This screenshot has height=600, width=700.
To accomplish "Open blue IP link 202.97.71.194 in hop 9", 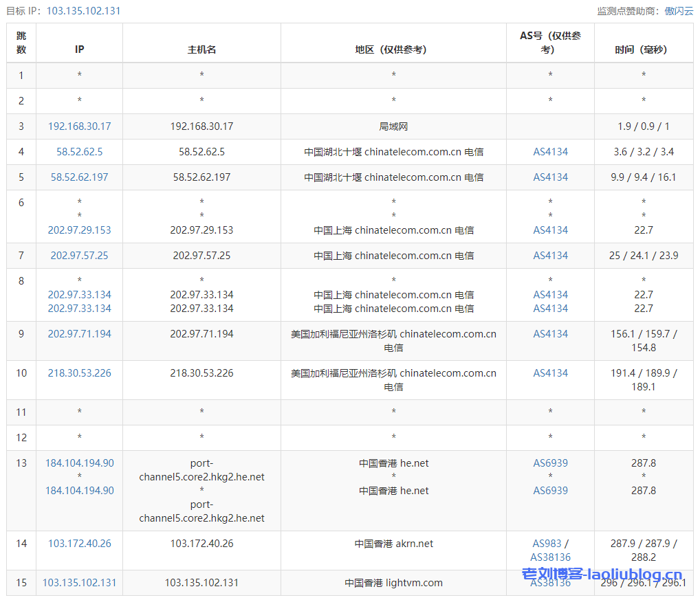I will click(79, 334).
